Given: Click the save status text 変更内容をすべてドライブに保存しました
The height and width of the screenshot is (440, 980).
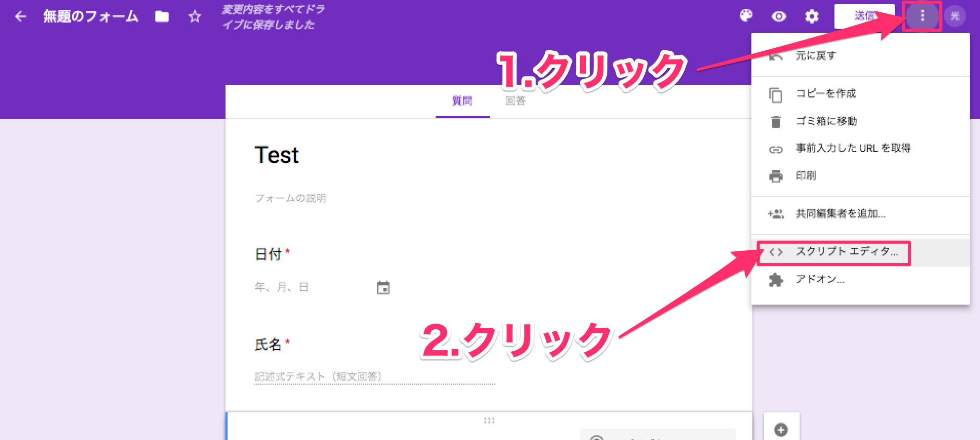Looking at the screenshot, I should point(273,17).
